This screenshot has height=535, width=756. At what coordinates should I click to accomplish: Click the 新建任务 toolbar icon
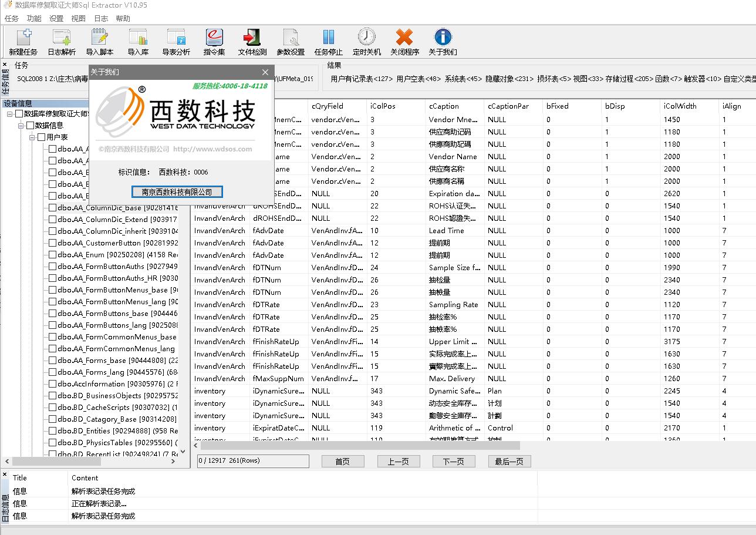(23, 42)
